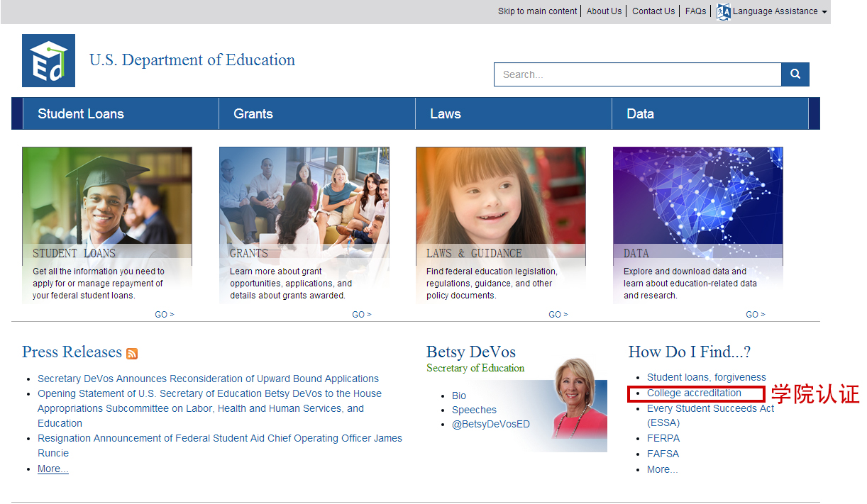Select the Data navigation tab
Image resolution: width=867 pixels, height=504 pixels.
pyautogui.click(x=640, y=113)
